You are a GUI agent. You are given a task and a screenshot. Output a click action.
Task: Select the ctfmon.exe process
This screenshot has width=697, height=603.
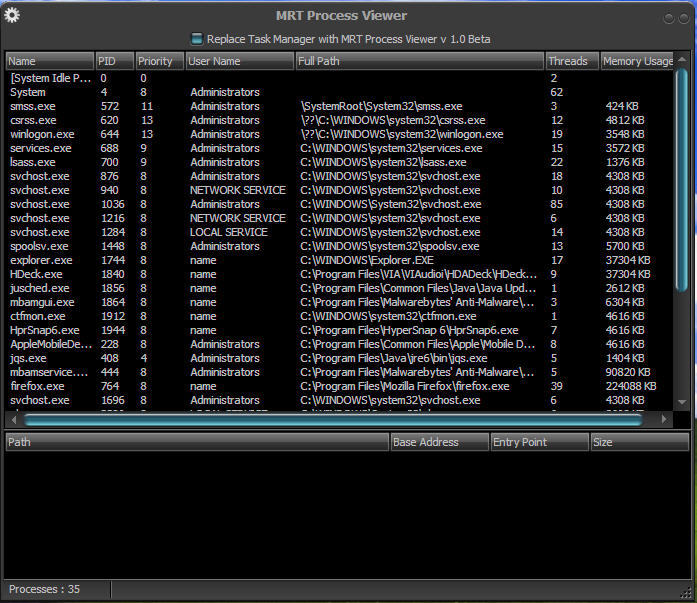(x=340, y=316)
